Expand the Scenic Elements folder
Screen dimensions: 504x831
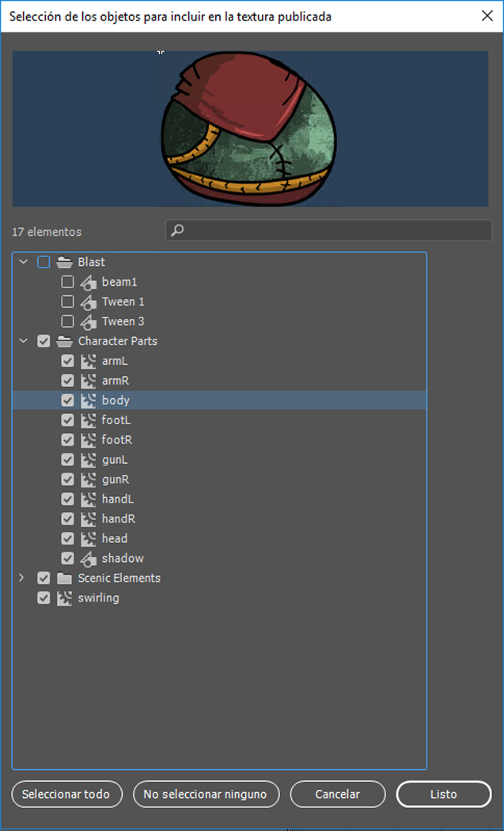point(21,578)
